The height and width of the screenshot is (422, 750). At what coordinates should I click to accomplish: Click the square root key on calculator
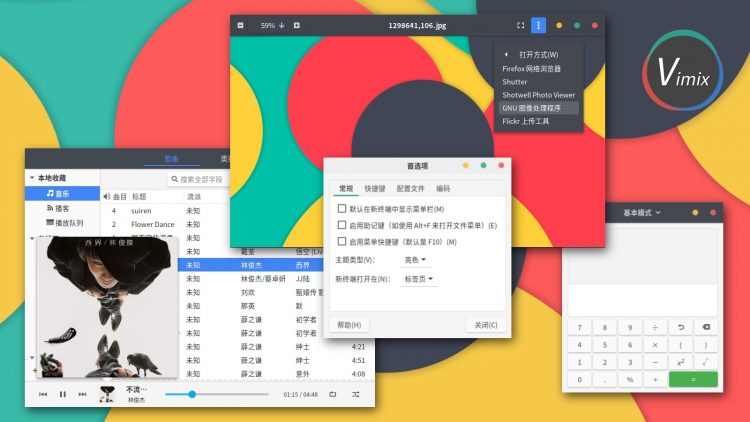[x=706, y=362]
